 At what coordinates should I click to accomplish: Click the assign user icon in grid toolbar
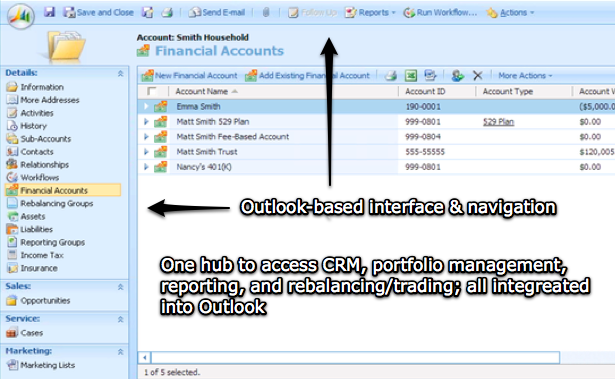click(x=457, y=75)
